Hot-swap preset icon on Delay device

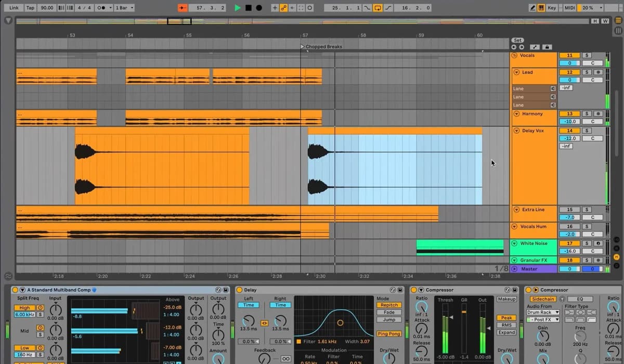[393, 290]
